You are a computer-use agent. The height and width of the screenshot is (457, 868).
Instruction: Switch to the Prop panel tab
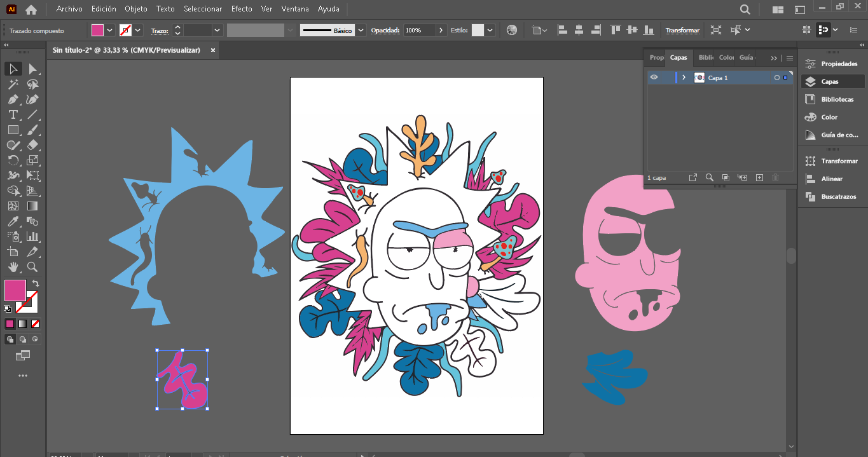[657, 57]
